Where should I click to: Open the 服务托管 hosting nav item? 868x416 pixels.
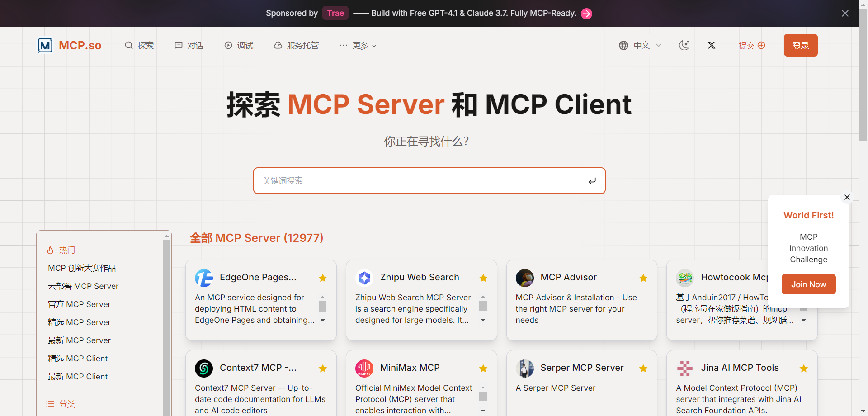coord(296,45)
